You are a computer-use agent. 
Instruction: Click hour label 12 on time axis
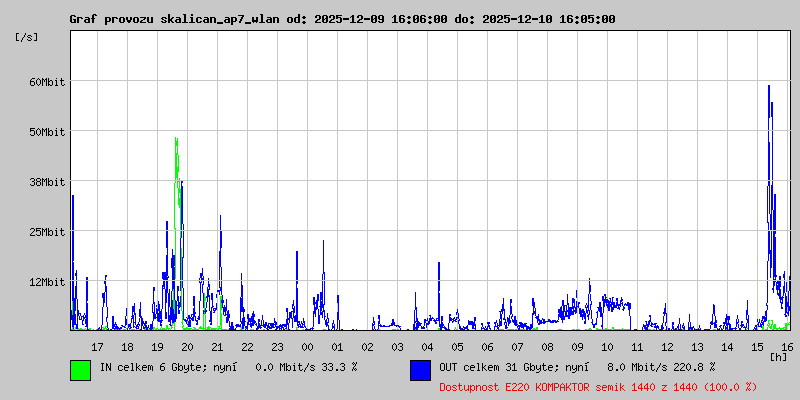point(667,347)
